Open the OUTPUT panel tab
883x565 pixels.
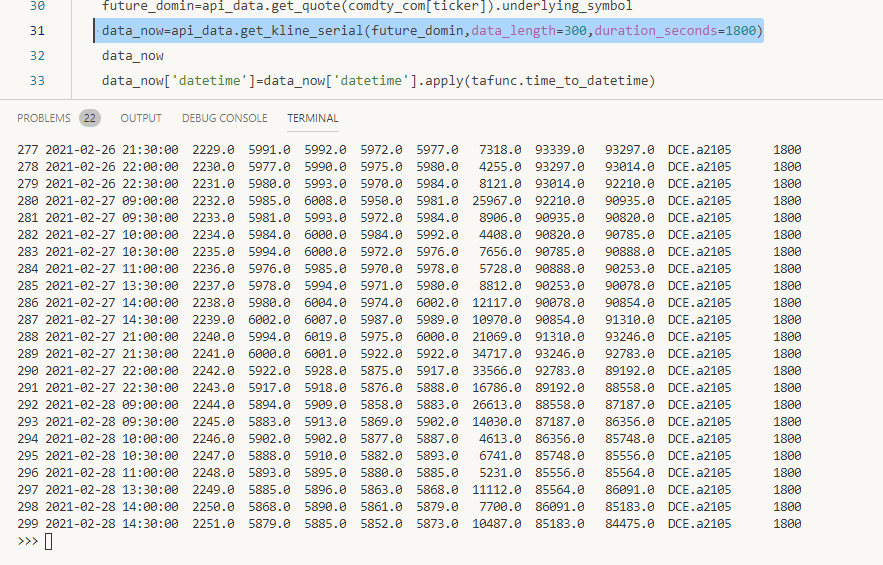[141, 118]
